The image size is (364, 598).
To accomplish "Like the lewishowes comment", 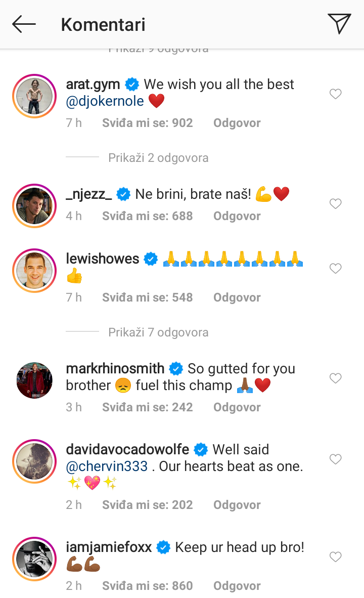I will click(335, 269).
